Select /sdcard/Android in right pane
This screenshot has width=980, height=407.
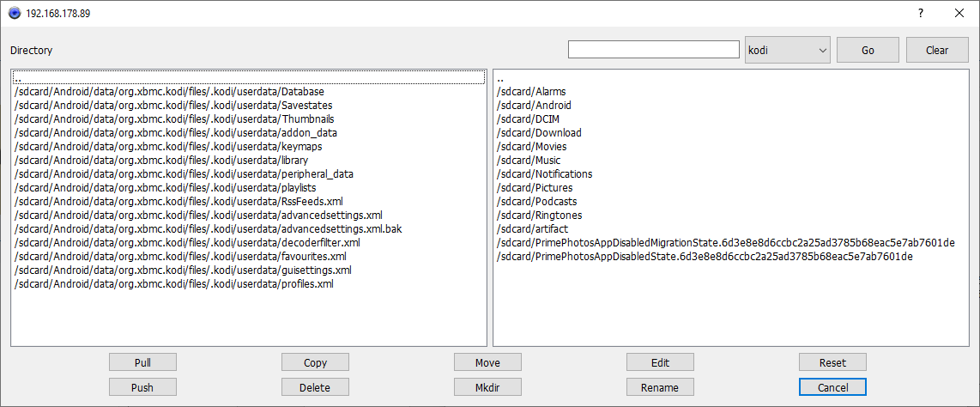click(x=731, y=106)
